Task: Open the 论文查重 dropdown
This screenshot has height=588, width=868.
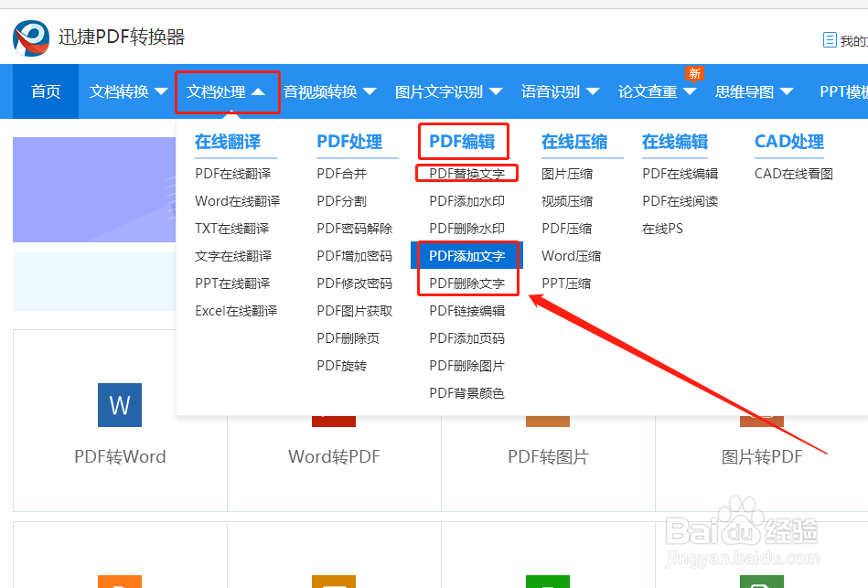Action: point(657,91)
